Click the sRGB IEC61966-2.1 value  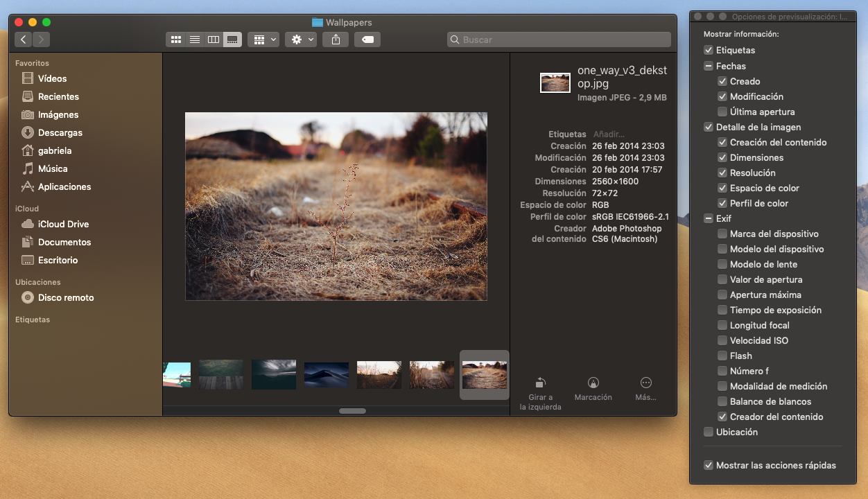630,217
